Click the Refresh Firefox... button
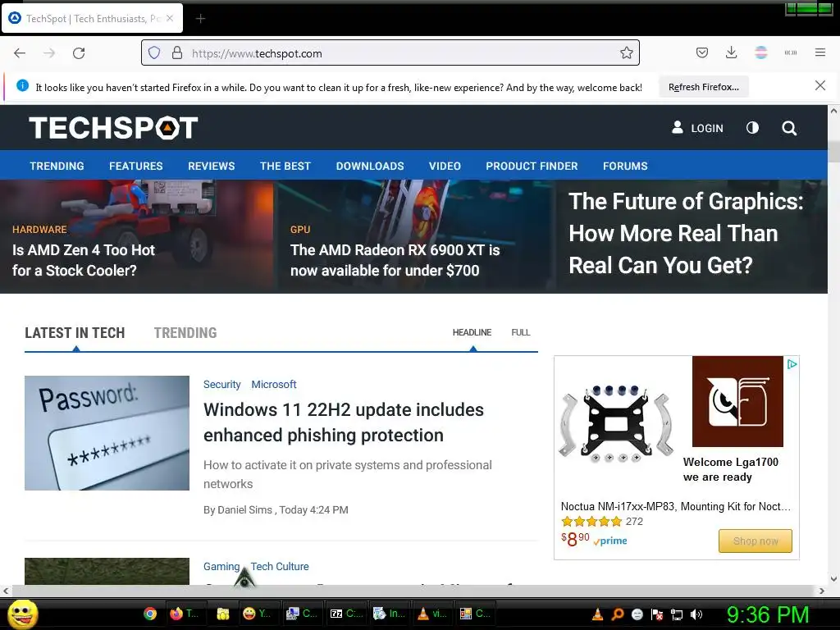The width and height of the screenshot is (840, 630). 703,87
